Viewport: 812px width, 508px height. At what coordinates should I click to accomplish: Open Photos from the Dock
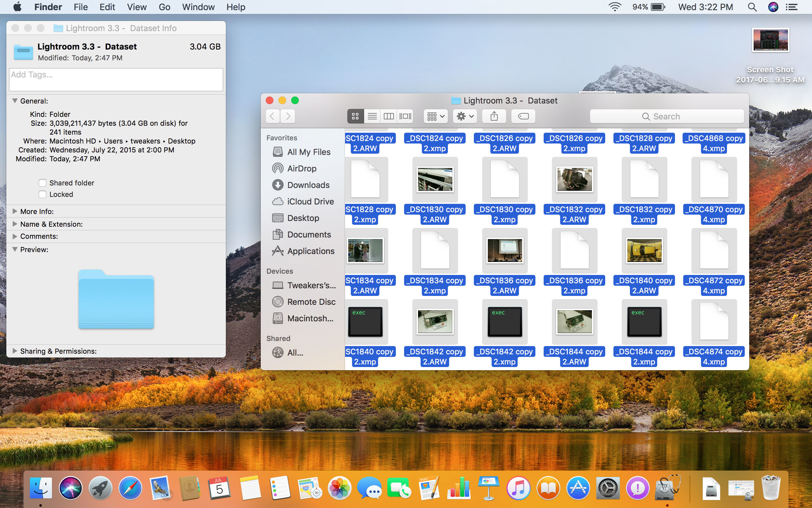[x=339, y=488]
